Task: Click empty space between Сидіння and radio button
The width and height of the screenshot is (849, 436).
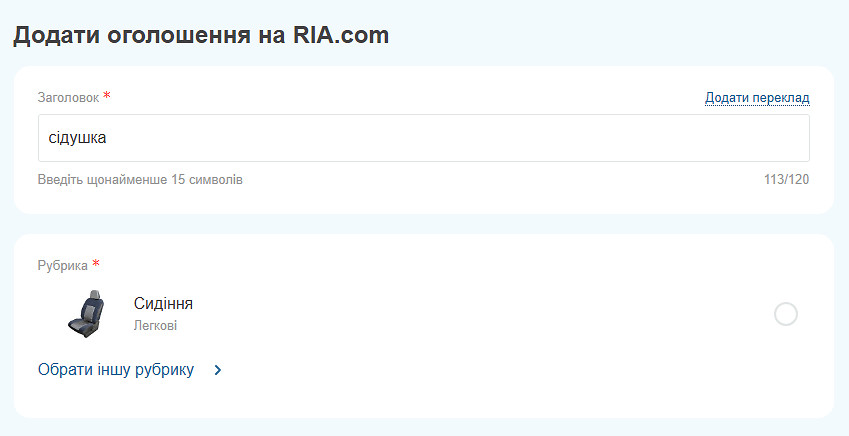Action: click(x=480, y=314)
